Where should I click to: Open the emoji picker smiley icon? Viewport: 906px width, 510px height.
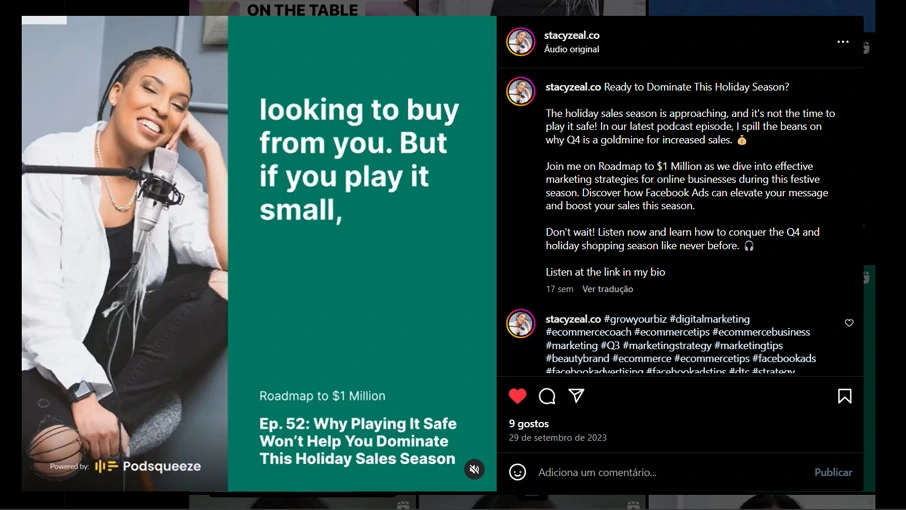518,472
